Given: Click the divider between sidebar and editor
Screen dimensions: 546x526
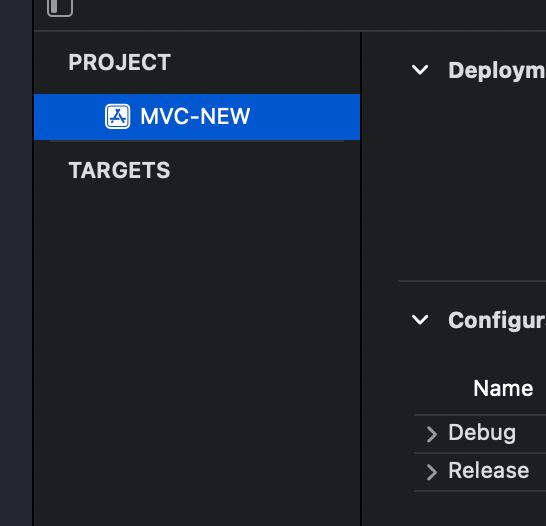Looking at the screenshot, I should 361,278.
